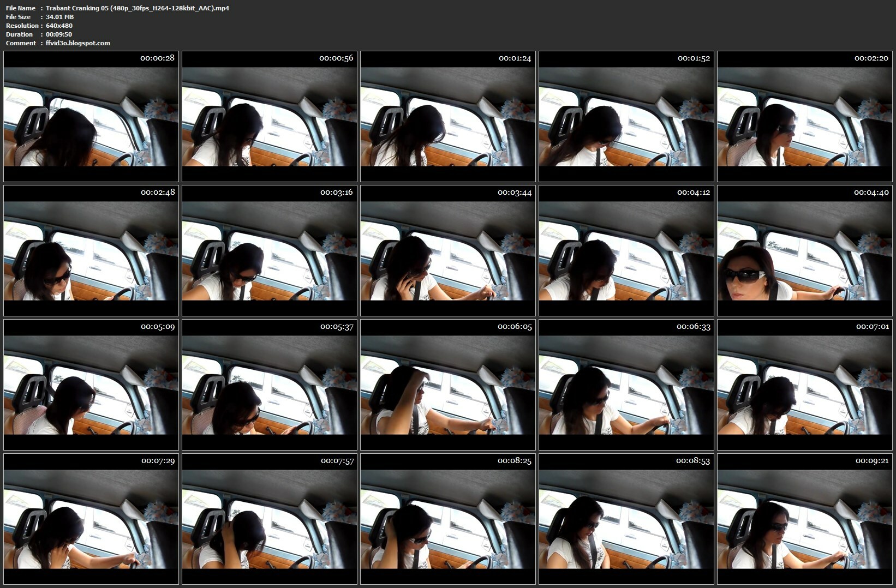
Task: Open the thumbnail at 00:02:20
Action: (x=805, y=116)
